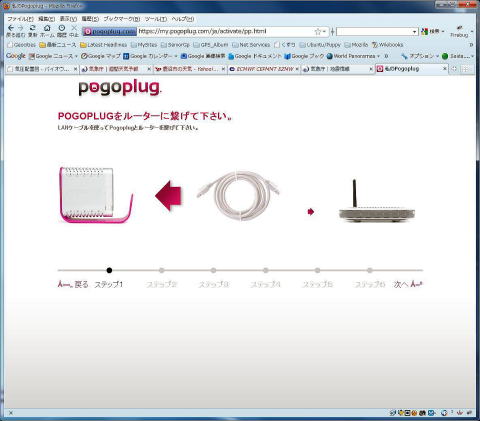The width and height of the screenshot is (480, 421).
Task: Open the ツール menu
Action: pos(156,19)
